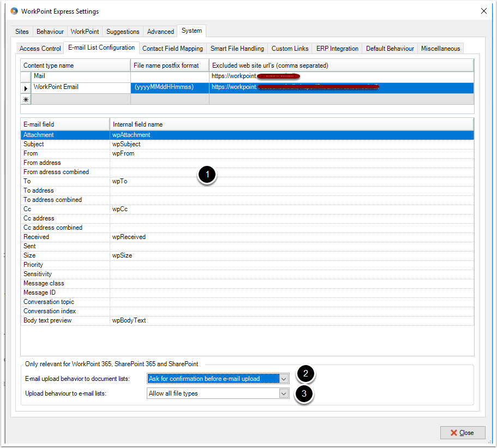The image size is (497, 448).
Task: Click the wpFrom internal field cell
Action: tap(292, 153)
